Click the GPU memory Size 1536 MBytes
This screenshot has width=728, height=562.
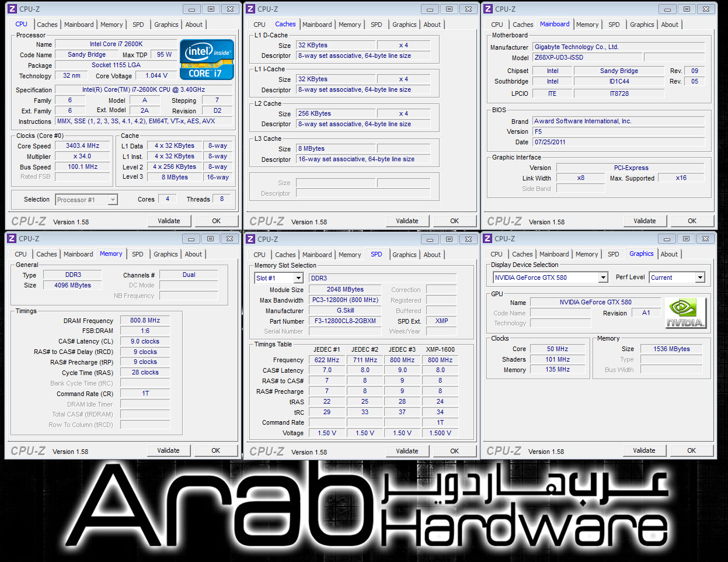672,349
